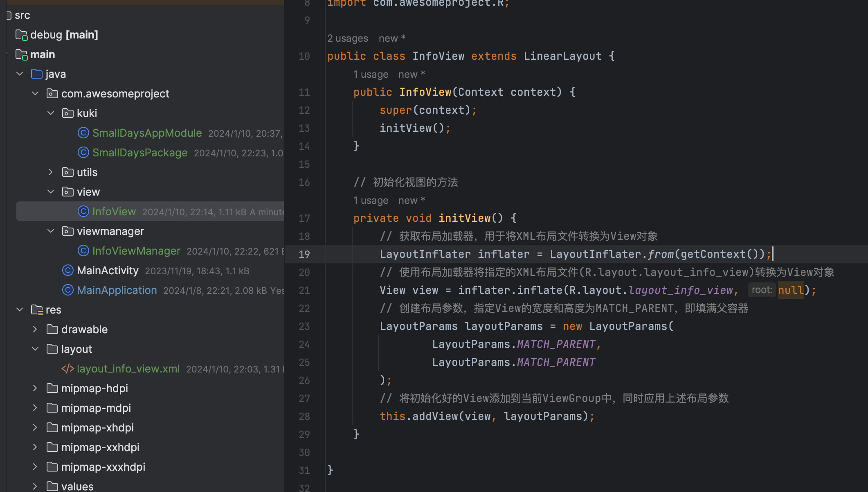Image resolution: width=868 pixels, height=492 pixels.
Task: Collapse the layout folder chevron
Action: [x=35, y=349]
